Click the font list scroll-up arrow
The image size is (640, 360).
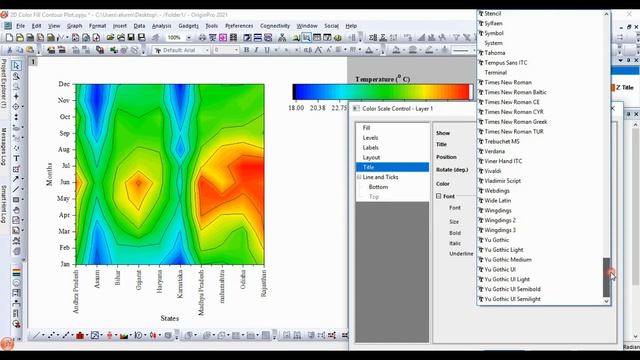pos(607,14)
